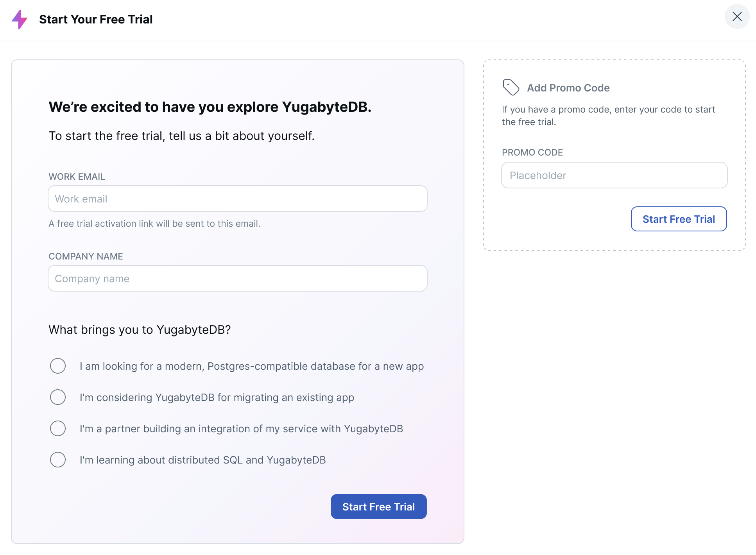Click the free trial activation link helper text
Image resolution: width=756 pixels, height=555 pixels.
point(154,224)
